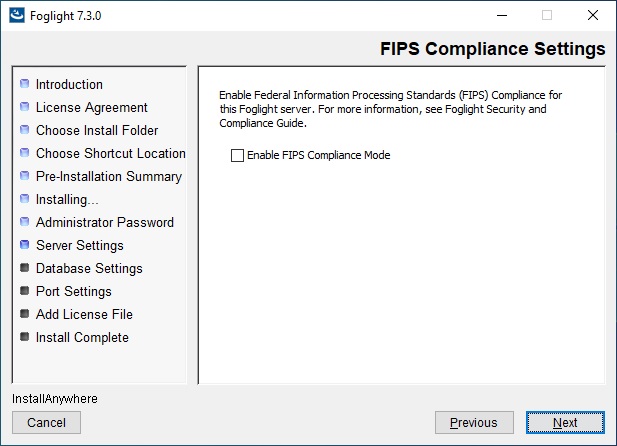
Task: Select the Choose Install Folder step
Action: click(x=97, y=130)
